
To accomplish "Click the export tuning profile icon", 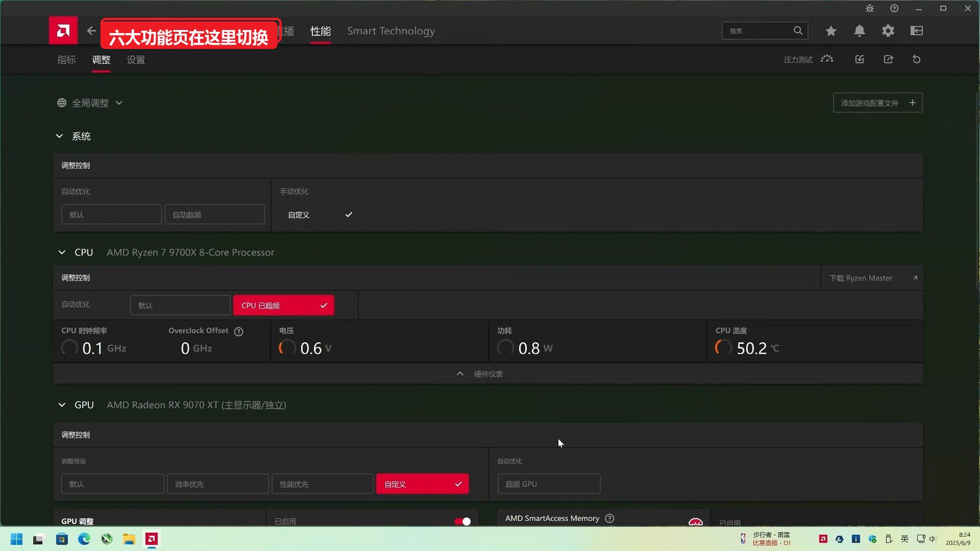I will [x=888, y=59].
